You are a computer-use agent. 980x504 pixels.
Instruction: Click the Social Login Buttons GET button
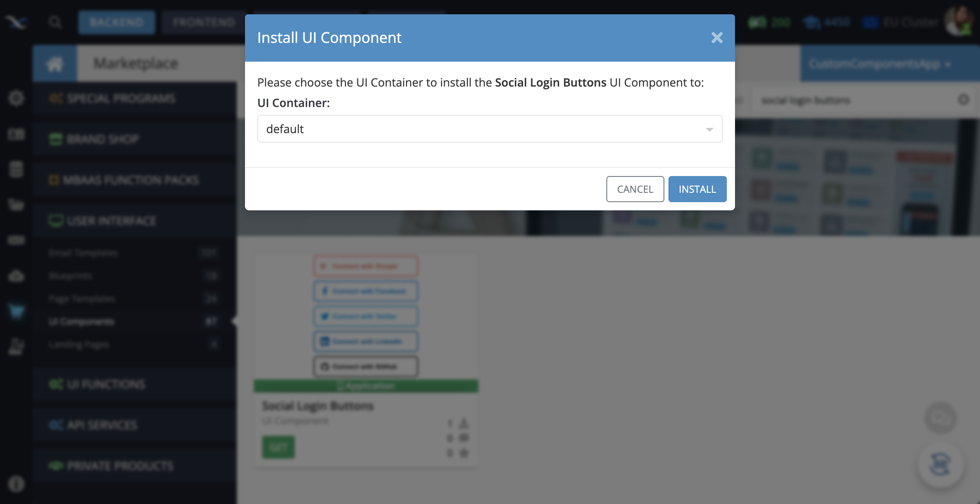click(278, 447)
